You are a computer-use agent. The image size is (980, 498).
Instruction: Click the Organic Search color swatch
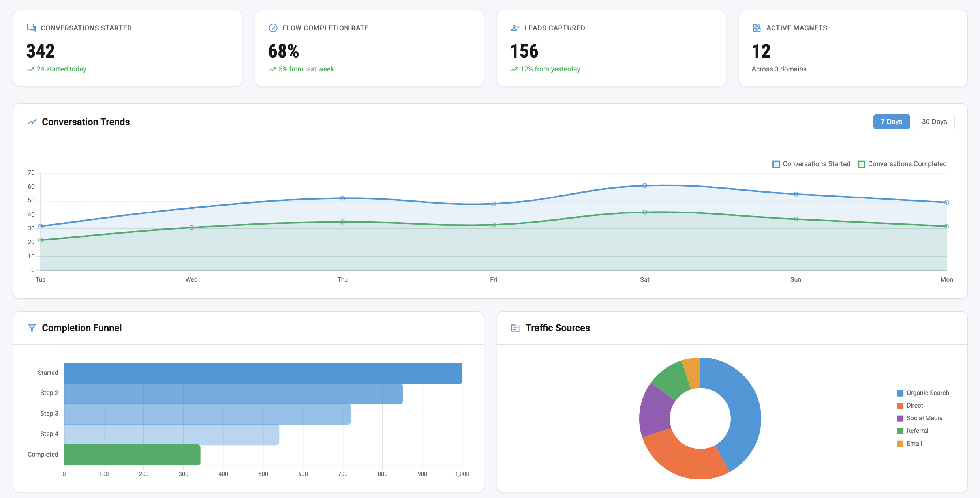(900, 393)
